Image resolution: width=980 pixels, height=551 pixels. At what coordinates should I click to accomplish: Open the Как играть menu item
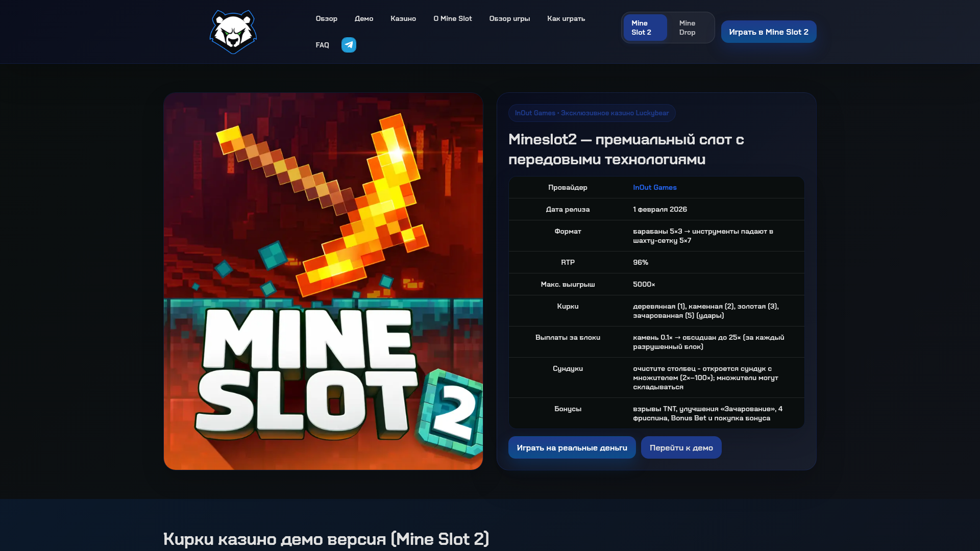[566, 18]
